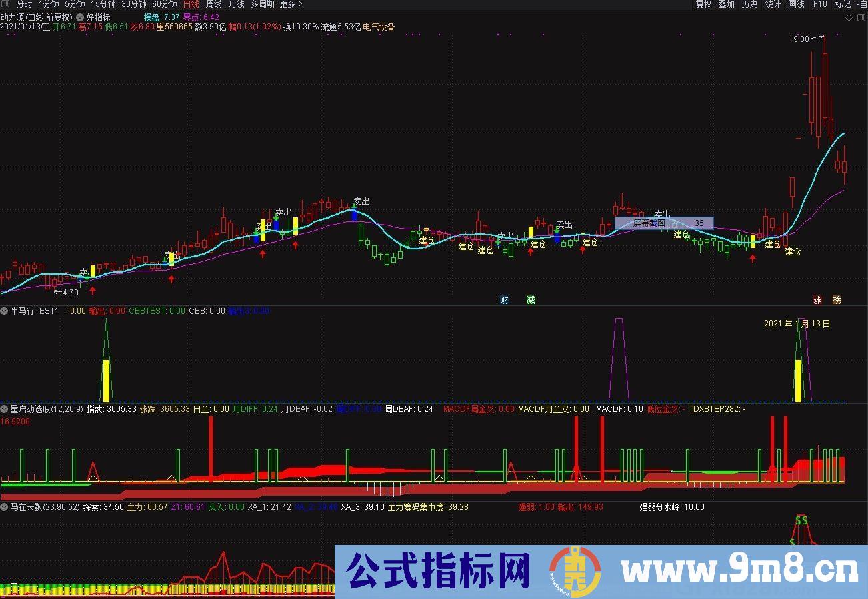Expand the 更多 periods menu
The height and width of the screenshot is (599, 868).
(x=291, y=4)
